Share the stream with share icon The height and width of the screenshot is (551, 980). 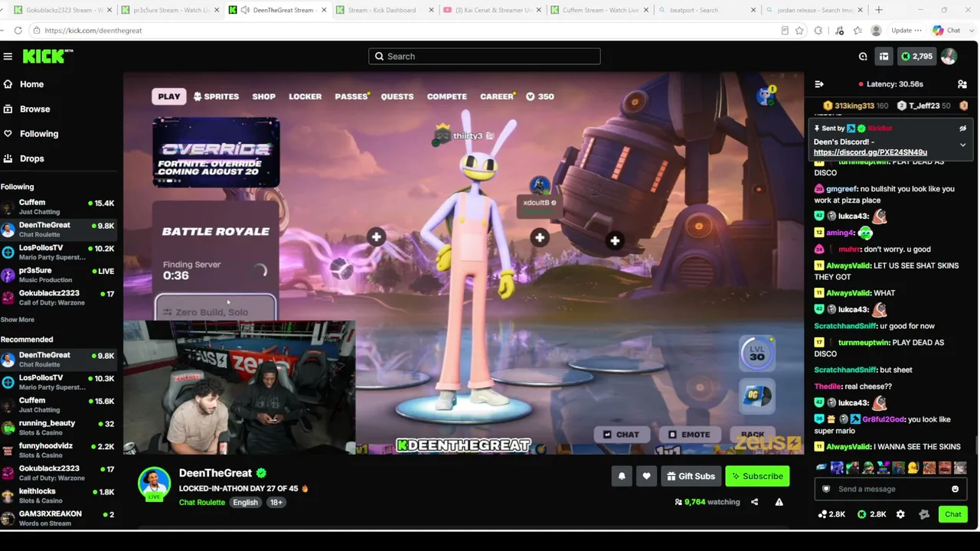tap(754, 502)
